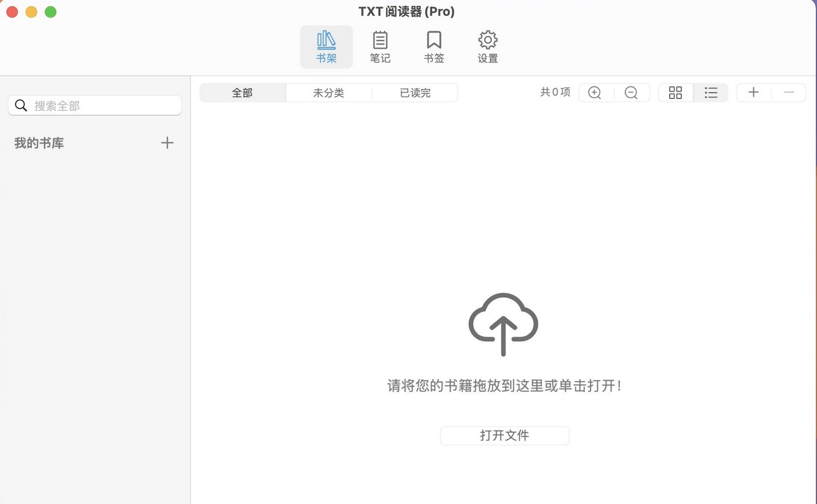
Task: Click the 我的书库 sidebar heading
Action: click(39, 142)
